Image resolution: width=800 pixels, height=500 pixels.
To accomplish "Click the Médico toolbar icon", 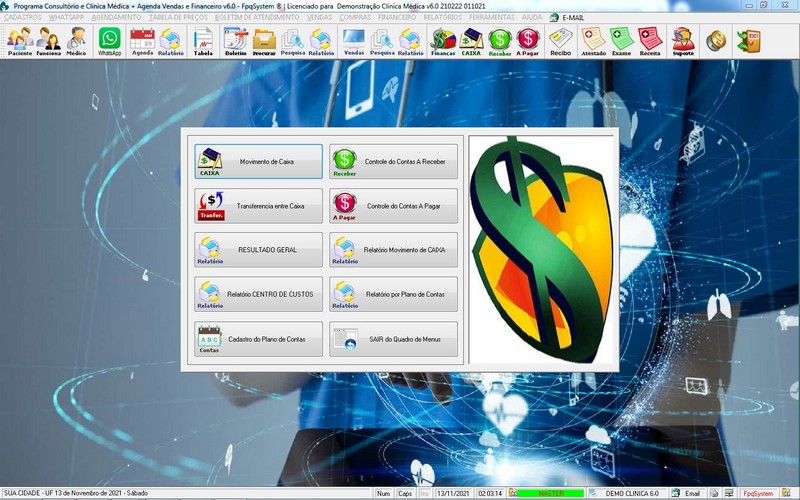I will click(76, 41).
